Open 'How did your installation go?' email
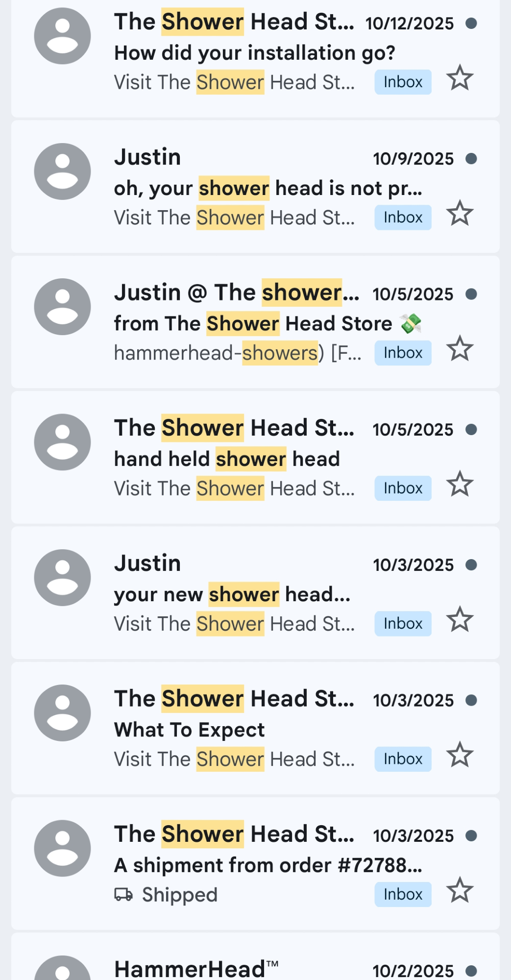Screen dimensions: 511x980 254,53
